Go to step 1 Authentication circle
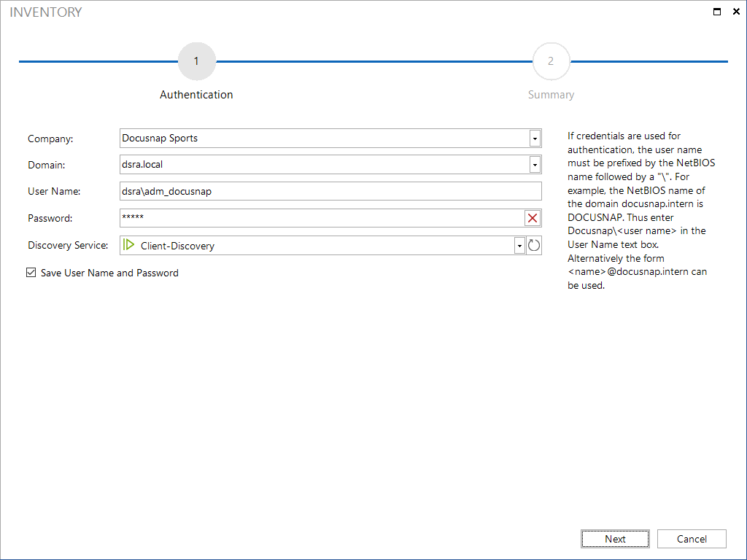Screen dimensions: 747x560 (x=197, y=61)
